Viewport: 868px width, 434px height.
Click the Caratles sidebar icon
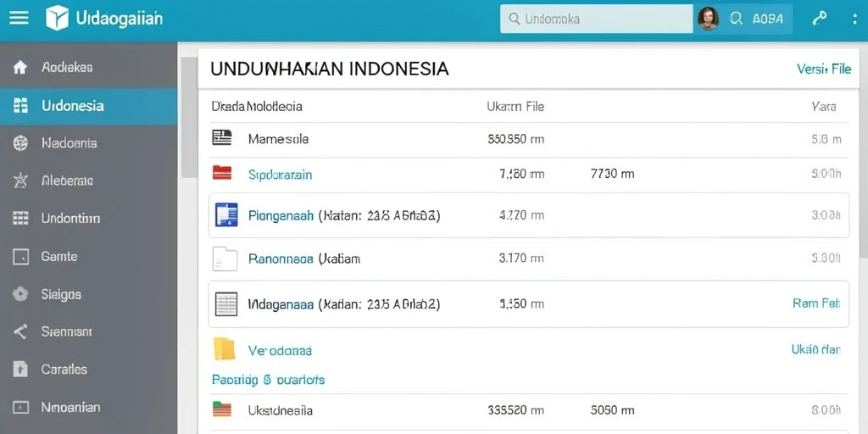click(20, 370)
